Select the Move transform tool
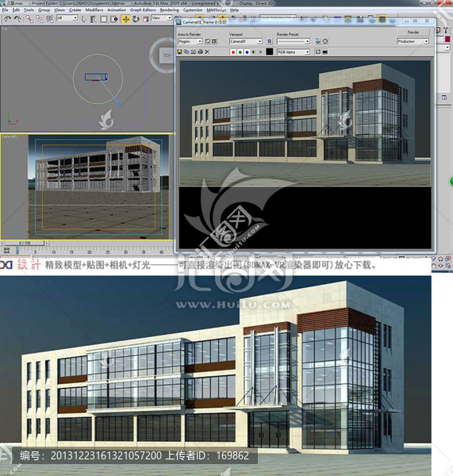Screen dimensions: 453x476 tap(125, 19)
